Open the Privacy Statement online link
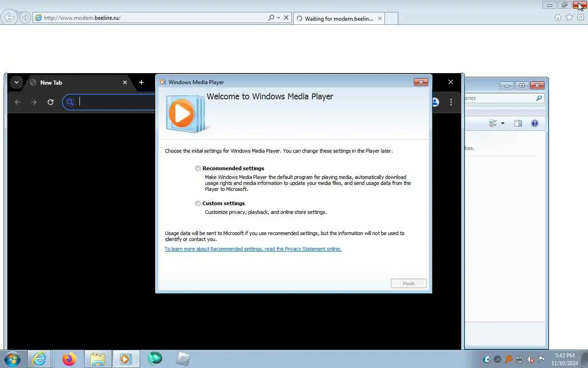The height and width of the screenshot is (368, 588). coord(253,249)
